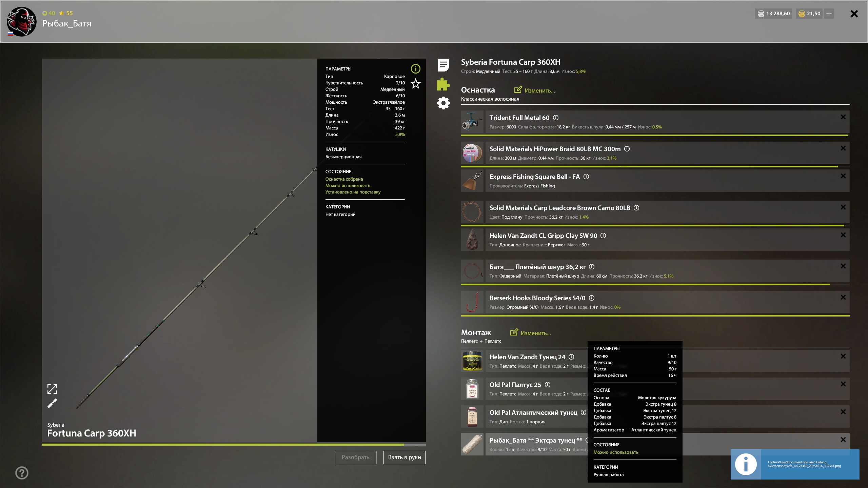Viewport: 868px width, 488px height.
Task: Click the Helen Van Zandt Clay sinker thumbnail
Action: pyautogui.click(x=472, y=240)
